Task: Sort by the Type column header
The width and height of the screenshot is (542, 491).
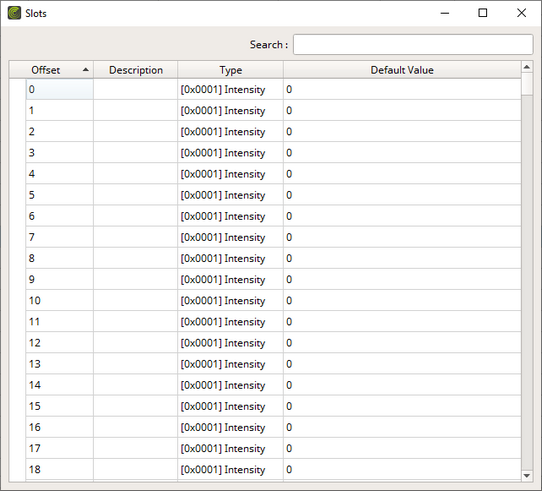Action: (231, 70)
